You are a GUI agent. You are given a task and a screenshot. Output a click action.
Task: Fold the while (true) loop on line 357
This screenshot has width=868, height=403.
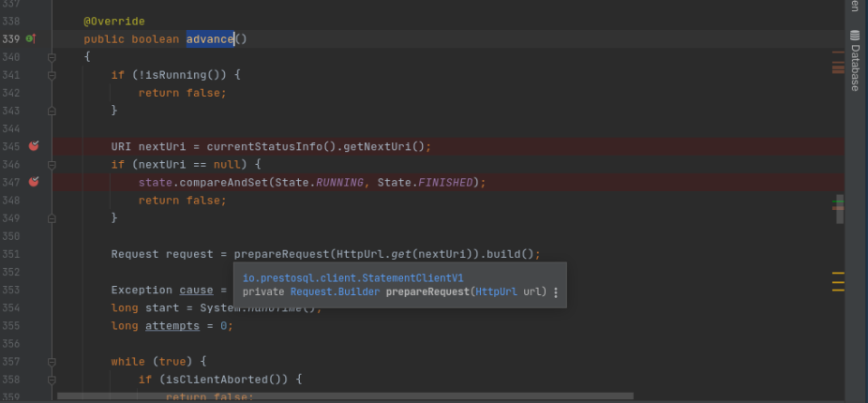52,362
